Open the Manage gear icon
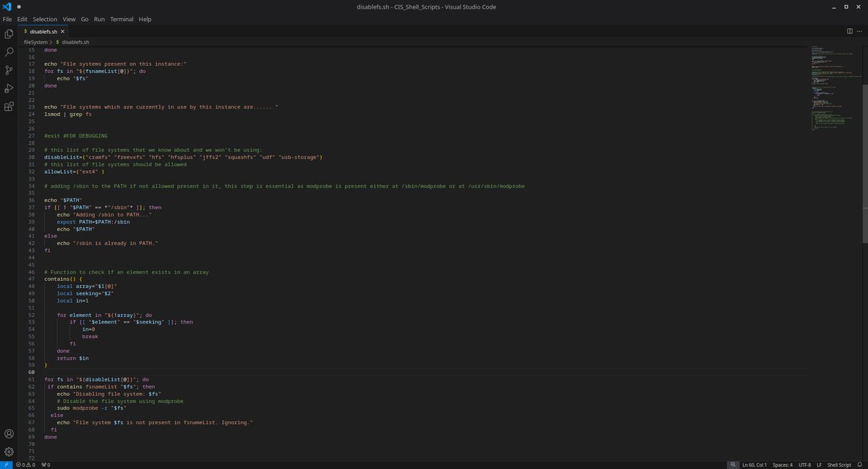Screen dimensions: 868x469 pyautogui.click(x=9, y=452)
